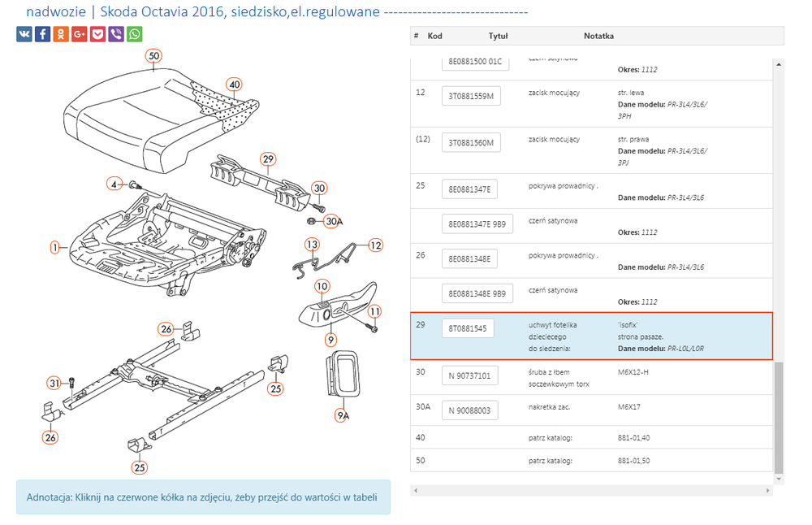Share via Viber icon
Viewport: 812px width, 525px height.
pyautogui.click(x=116, y=34)
